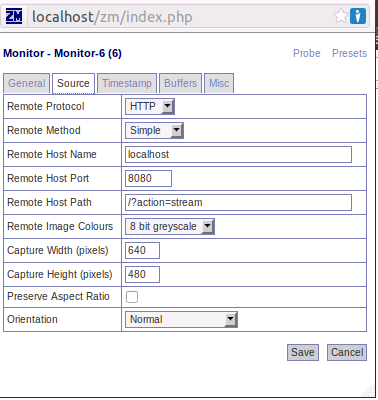
Task: Click the Remote Method label
Action: pyautogui.click(x=44, y=130)
